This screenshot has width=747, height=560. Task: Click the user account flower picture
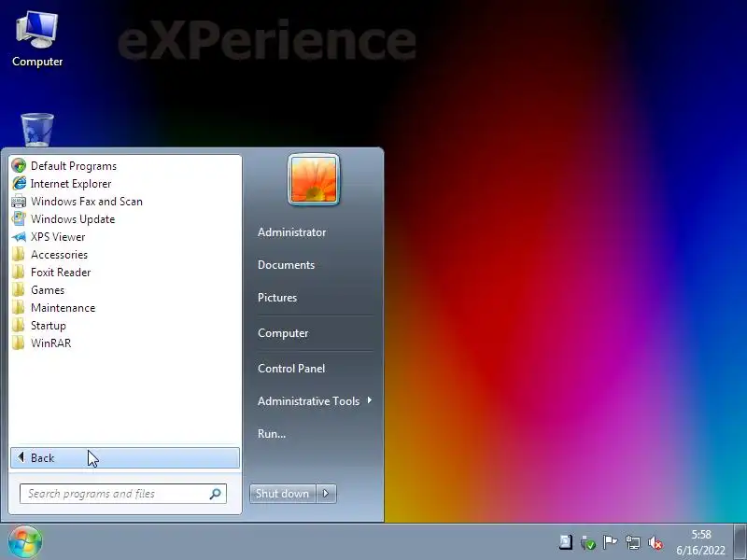314,180
